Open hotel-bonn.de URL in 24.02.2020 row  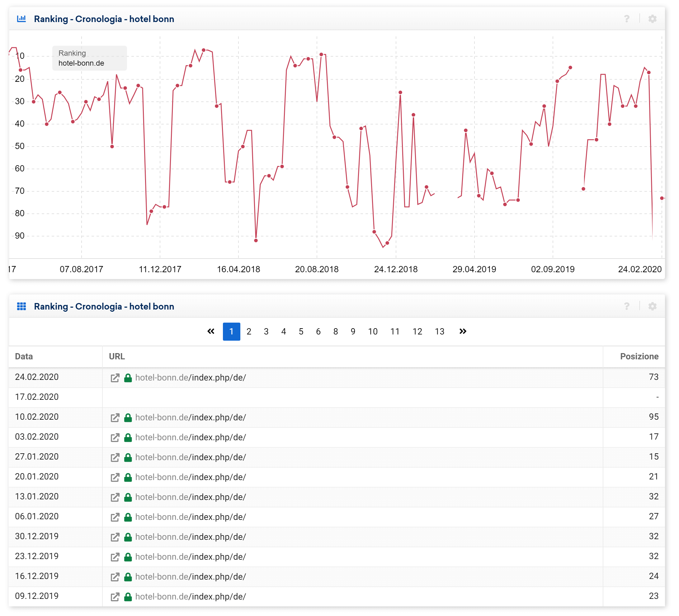click(x=191, y=378)
